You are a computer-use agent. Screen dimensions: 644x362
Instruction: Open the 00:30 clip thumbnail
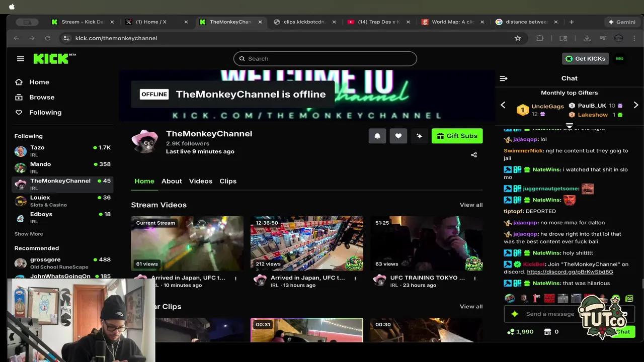coord(427,330)
